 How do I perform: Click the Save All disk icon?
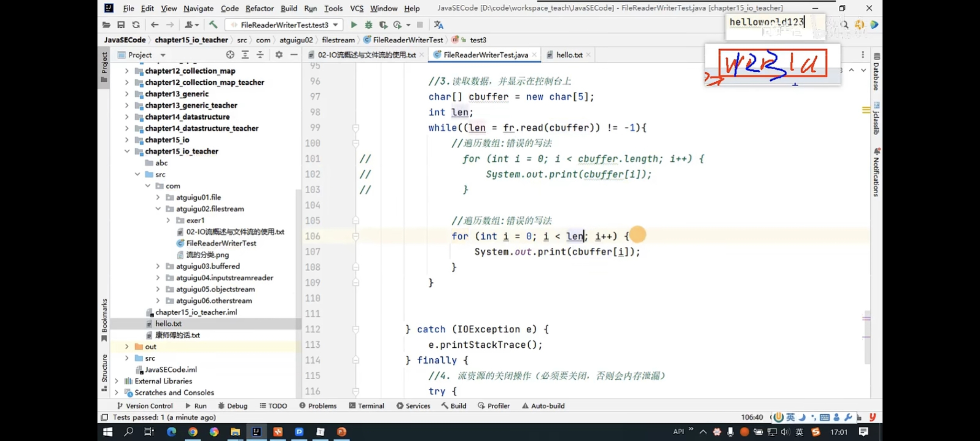(x=121, y=25)
